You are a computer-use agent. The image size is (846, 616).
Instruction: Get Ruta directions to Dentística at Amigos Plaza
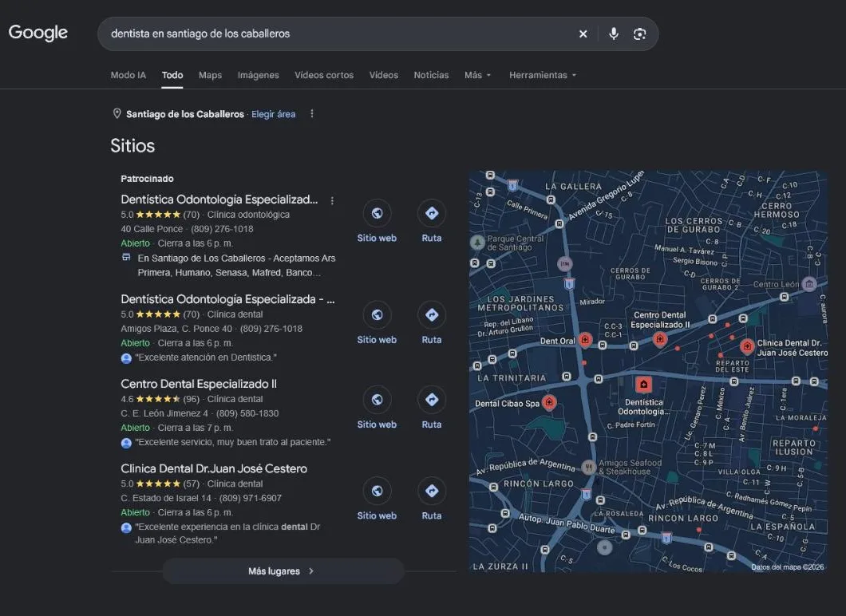pos(432,314)
